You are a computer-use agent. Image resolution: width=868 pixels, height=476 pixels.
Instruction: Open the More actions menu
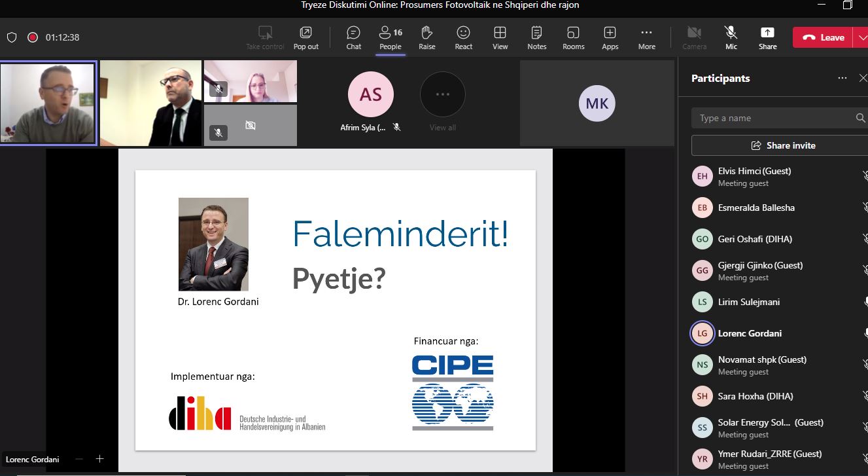pyautogui.click(x=647, y=37)
